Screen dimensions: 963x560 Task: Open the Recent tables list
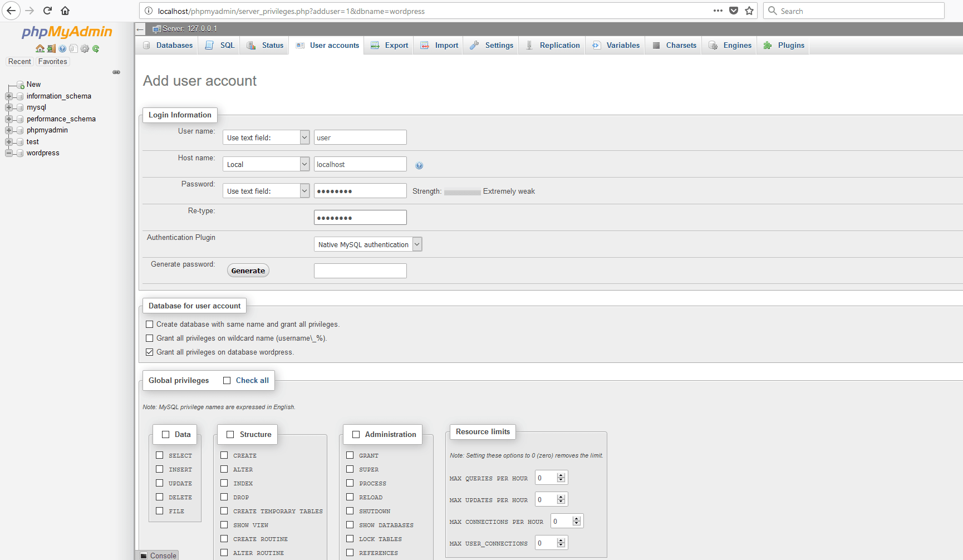[x=19, y=62]
